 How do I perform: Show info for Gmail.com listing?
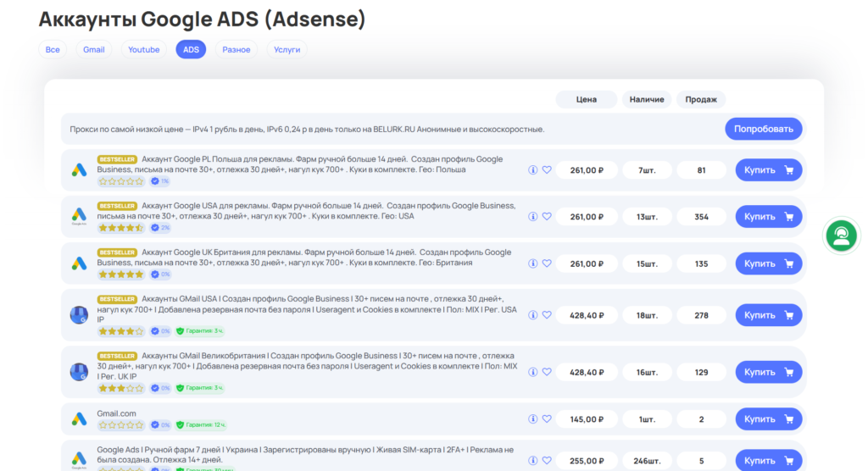click(x=532, y=419)
